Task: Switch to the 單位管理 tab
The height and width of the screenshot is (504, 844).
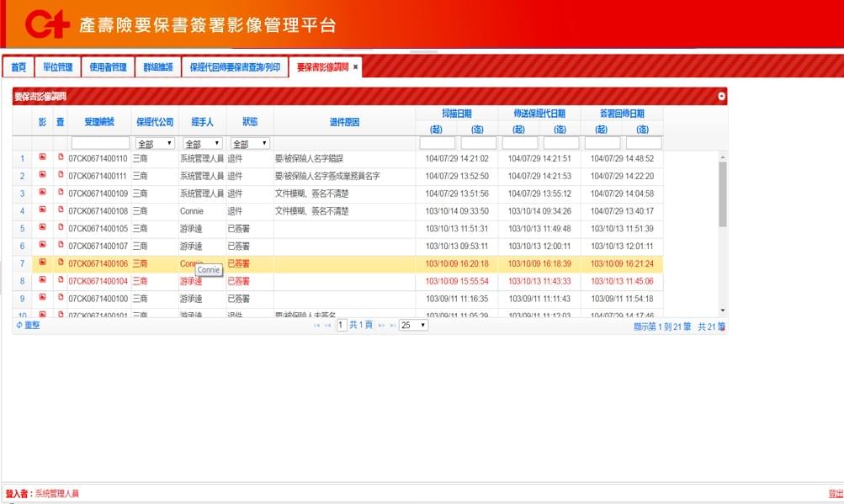Action: point(57,67)
